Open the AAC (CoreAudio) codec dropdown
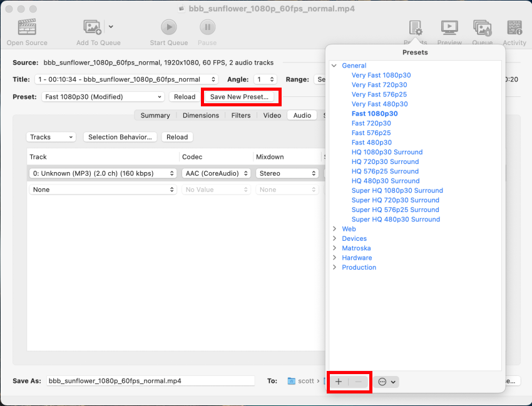 (x=216, y=173)
